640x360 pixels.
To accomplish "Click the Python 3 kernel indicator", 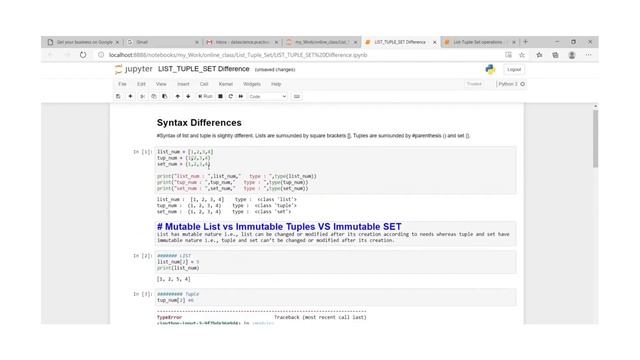I will pos(511,84).
